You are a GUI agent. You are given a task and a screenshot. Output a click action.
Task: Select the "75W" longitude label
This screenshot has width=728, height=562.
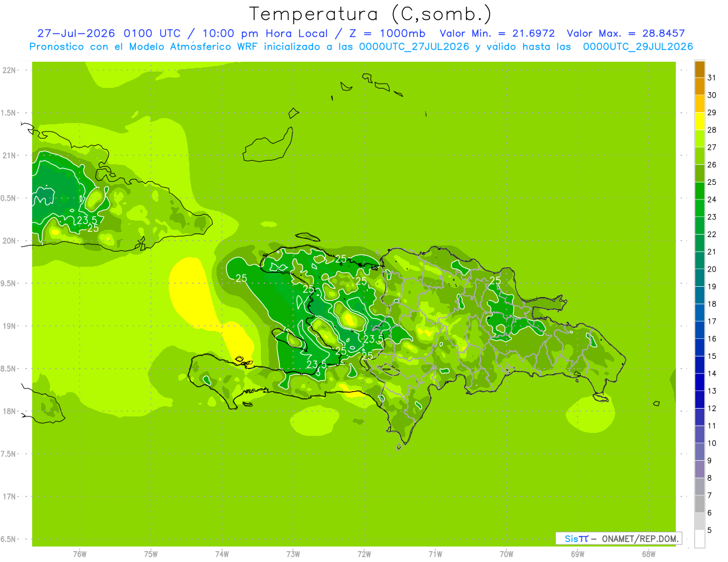151,554
